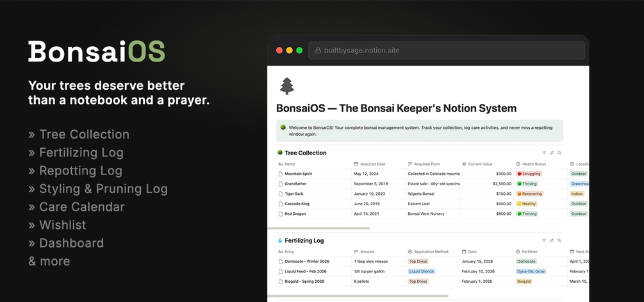Image resolution: width=644 pixels, height=302 pixels.
Task: Click page icon for Biogold - Spring 2026
Action: click(x=281, y=281)
